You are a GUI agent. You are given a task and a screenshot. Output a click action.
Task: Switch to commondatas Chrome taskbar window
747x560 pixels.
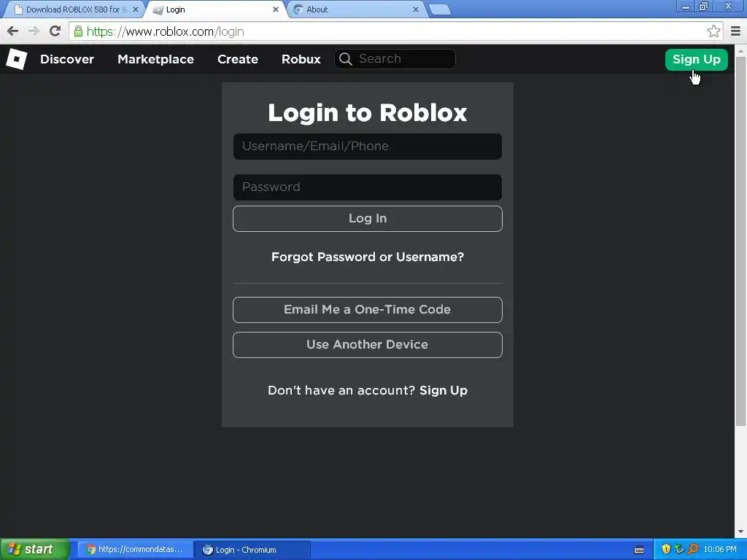[136, 549]
